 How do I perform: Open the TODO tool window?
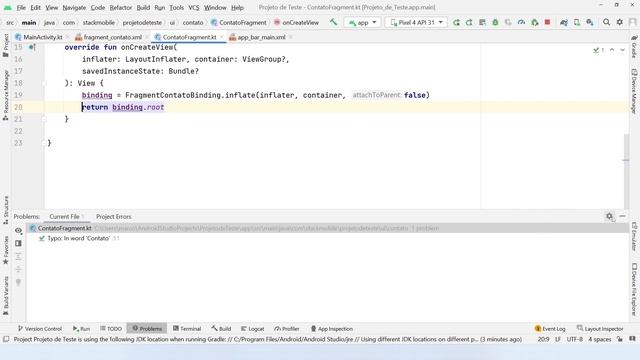click(x=111, y=329)
